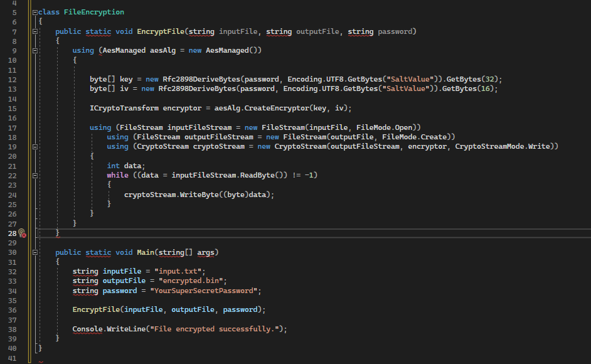Click line number 28 in the gutter
This screenshot has width=591, height=364.
click(11, 233)
